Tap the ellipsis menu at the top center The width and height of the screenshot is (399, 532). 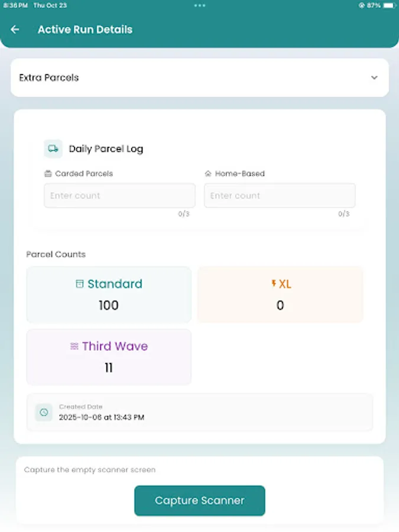(x=199, y=7)
